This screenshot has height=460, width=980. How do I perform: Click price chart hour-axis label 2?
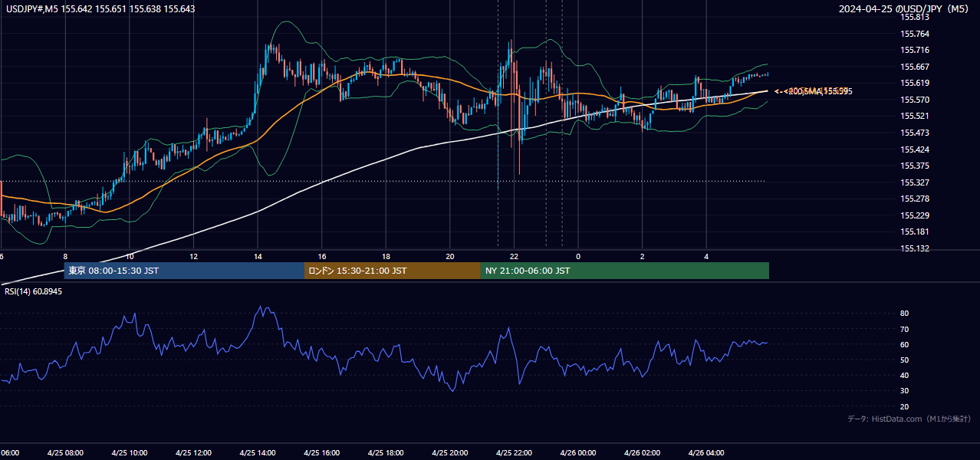pyautogui.click(x=643, y=256)
